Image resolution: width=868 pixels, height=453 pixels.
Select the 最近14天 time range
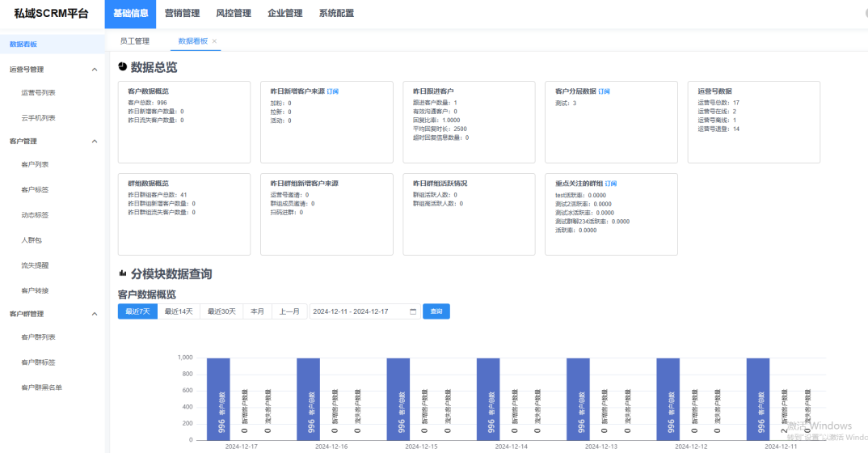(179, 311)
